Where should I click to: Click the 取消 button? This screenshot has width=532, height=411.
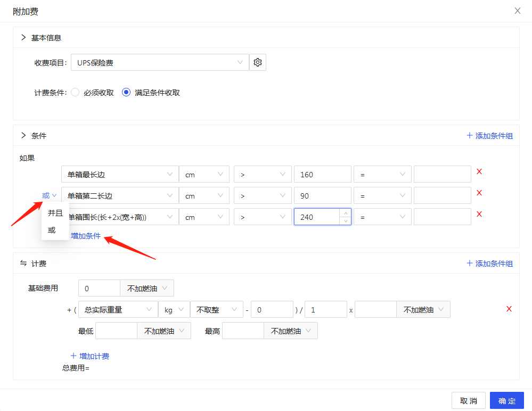coord(469,400)
